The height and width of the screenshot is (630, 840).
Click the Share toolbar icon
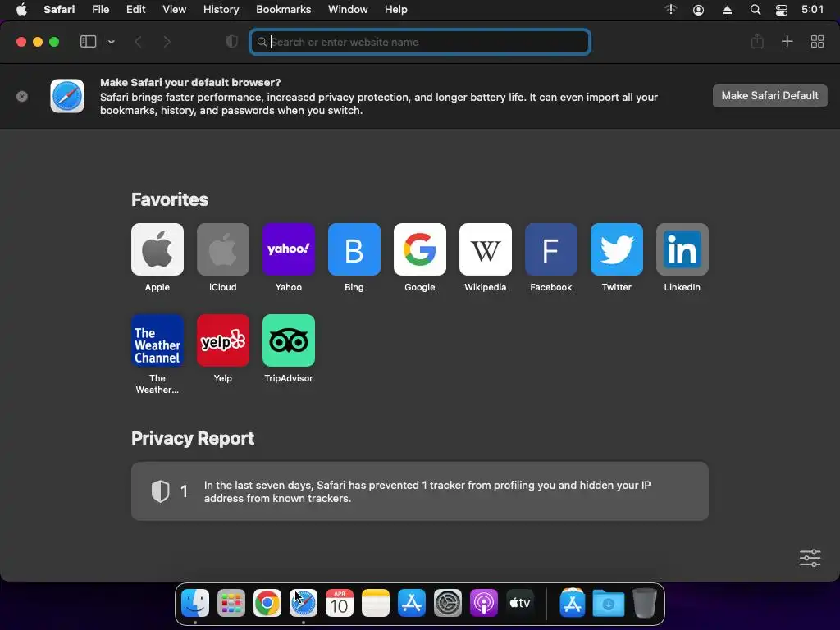click(757, 41)
